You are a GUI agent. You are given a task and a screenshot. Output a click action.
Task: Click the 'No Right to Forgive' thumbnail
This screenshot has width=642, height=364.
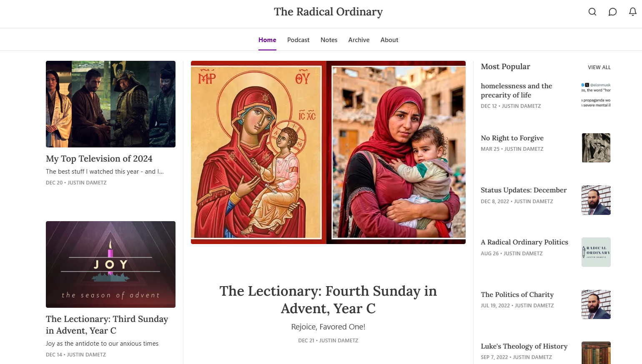[596, 148]
